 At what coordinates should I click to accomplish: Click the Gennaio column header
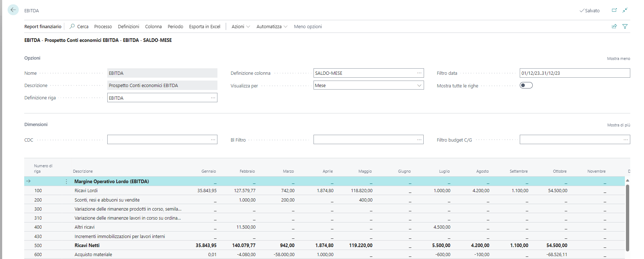tap(208, 171)
